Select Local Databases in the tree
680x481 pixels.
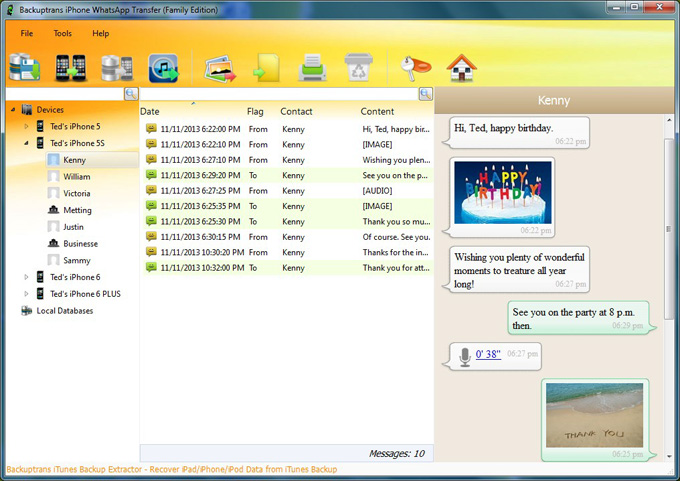65,311
